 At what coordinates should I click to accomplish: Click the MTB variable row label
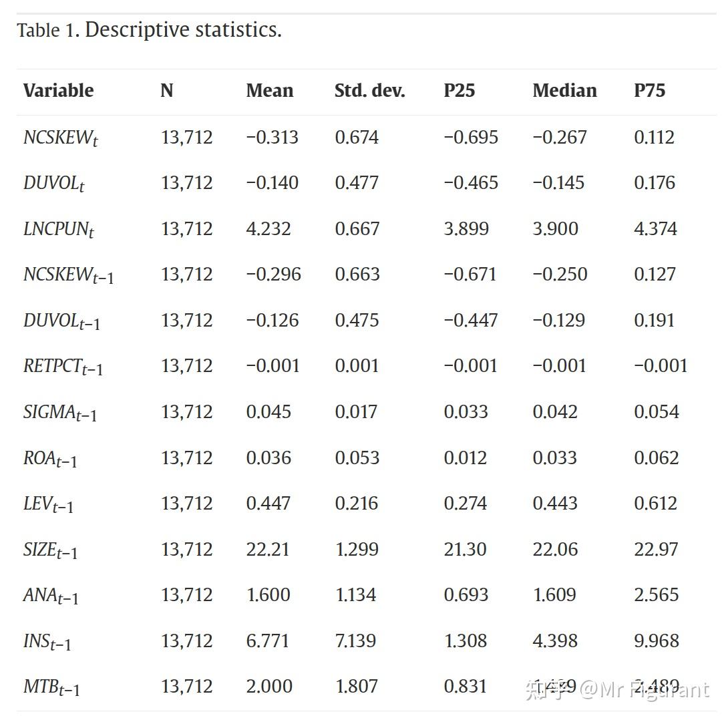coord(51,687)
